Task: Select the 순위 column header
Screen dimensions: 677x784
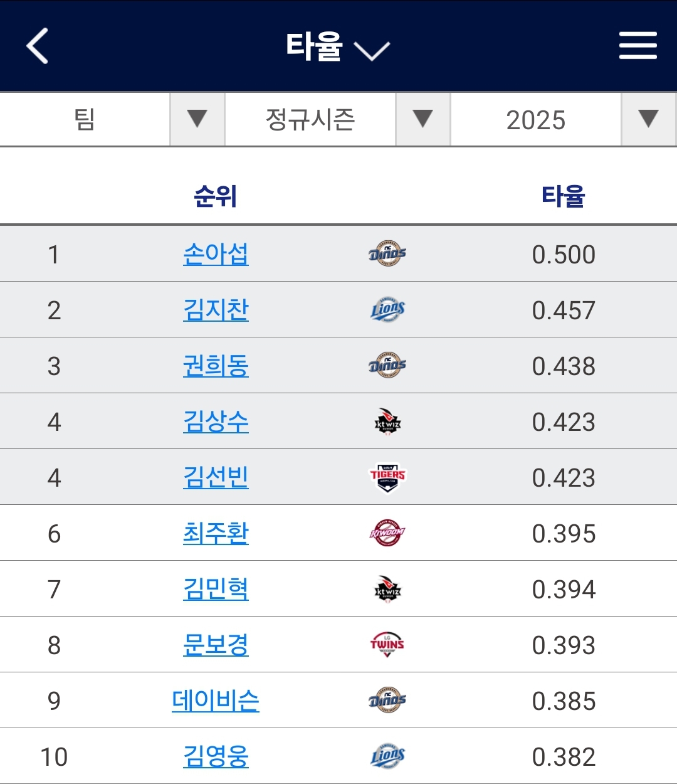Action: (215, 196)
